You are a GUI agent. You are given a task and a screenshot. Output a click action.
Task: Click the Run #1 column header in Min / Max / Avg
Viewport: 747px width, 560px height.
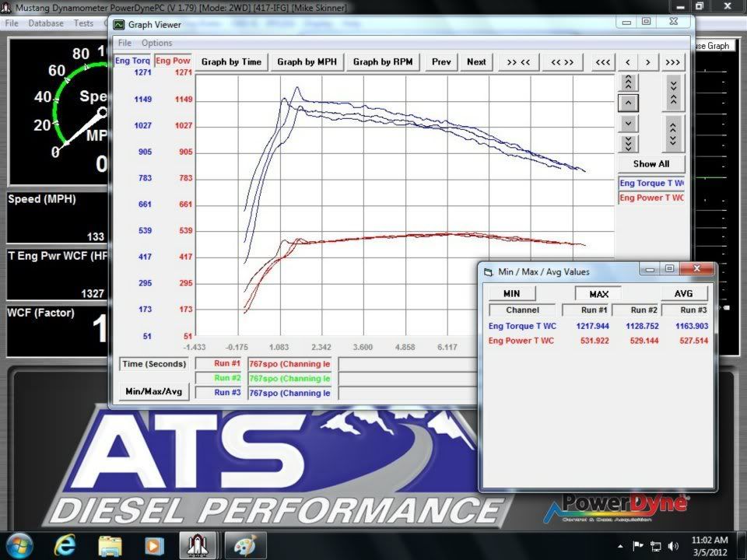tap(586, 310)
